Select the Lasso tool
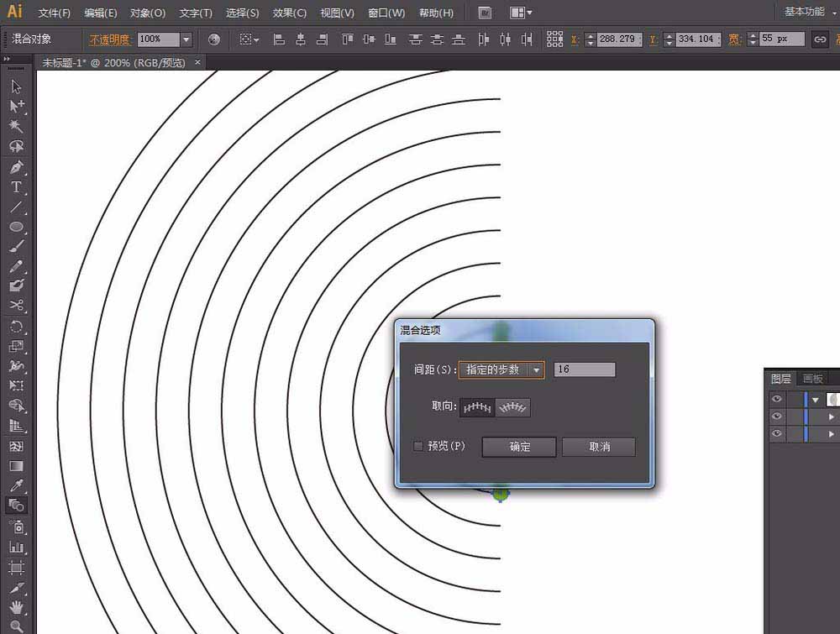 [x=16, y=146]
